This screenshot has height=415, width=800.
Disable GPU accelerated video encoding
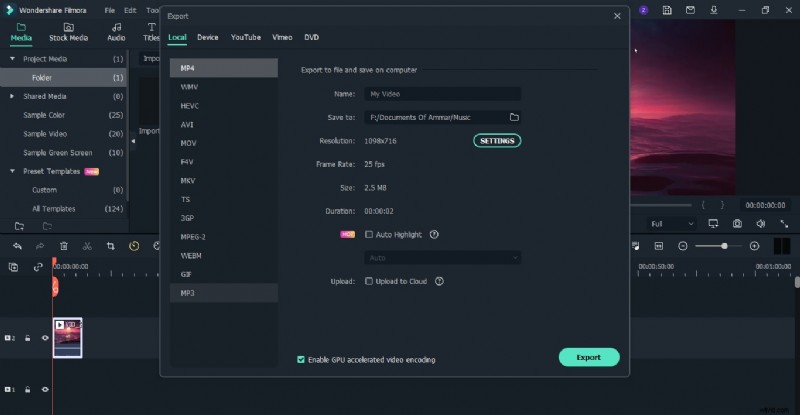pyautogui.click(x=301, y=359)
